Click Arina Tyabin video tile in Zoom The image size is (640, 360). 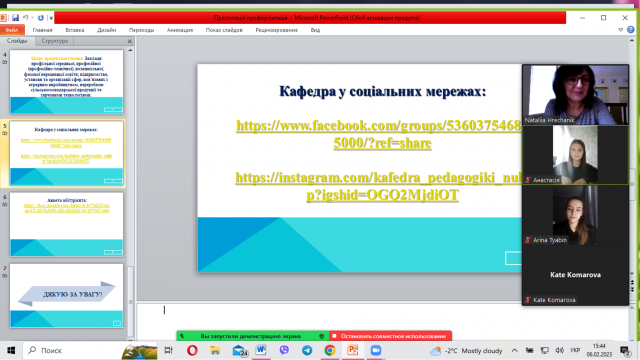[576, 215]
